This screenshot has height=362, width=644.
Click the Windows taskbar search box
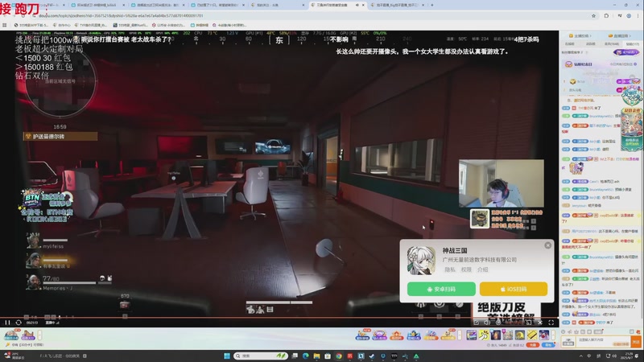(x=260, y=356)
